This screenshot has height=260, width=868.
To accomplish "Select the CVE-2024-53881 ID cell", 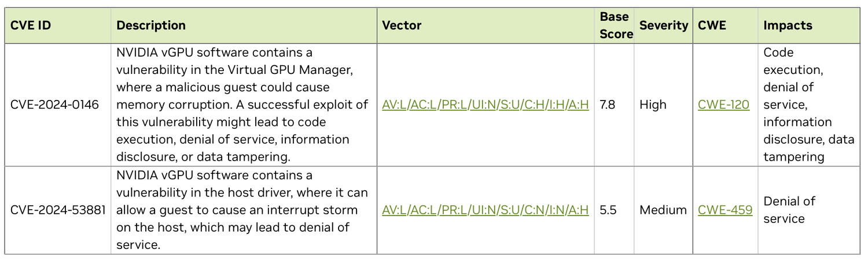I will 58,210.
